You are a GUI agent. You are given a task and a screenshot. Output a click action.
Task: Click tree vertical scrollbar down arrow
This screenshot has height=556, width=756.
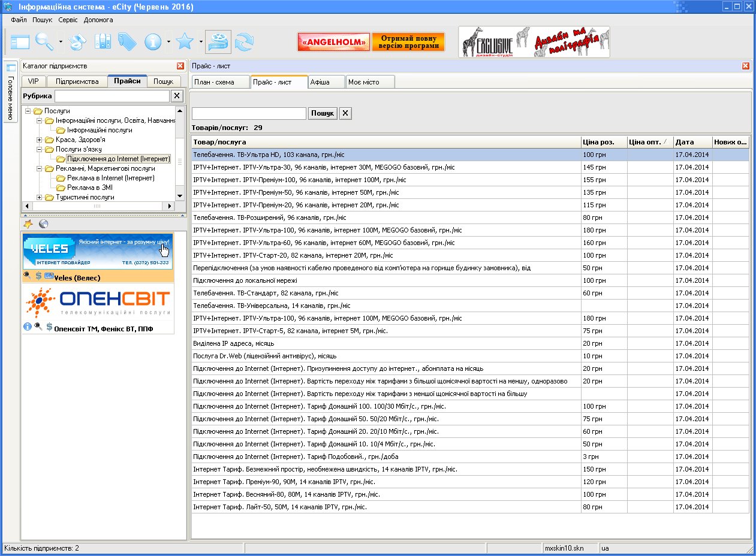coord(179,197)
